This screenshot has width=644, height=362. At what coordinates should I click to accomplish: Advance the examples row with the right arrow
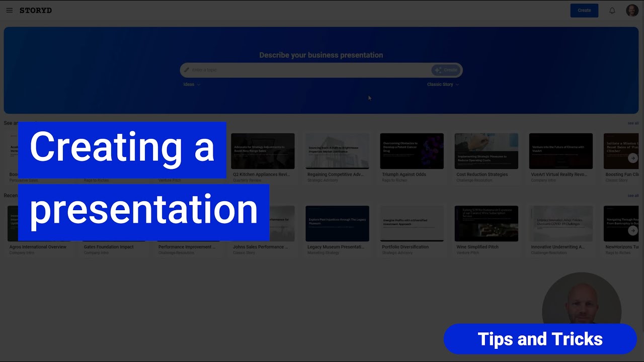coord(633,158)
